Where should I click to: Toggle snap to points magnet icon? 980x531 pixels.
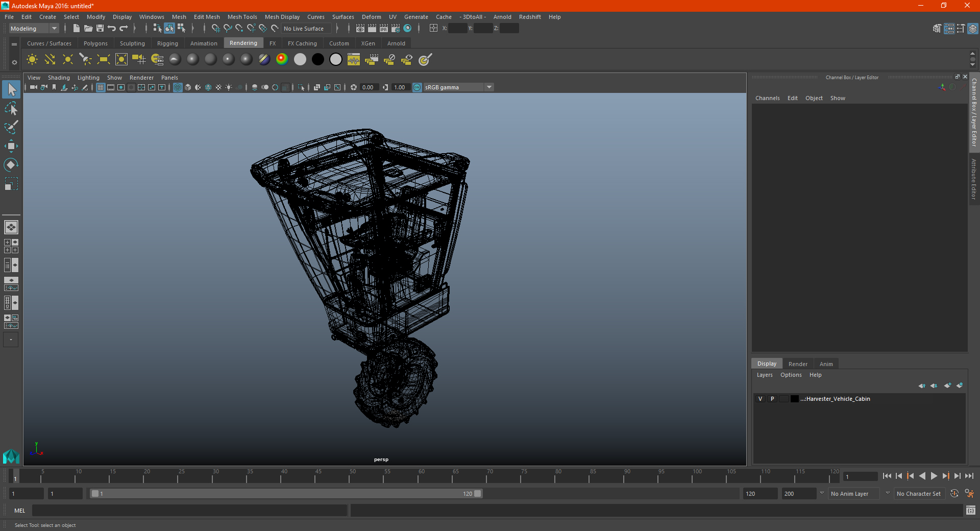(x=239, y=29)
